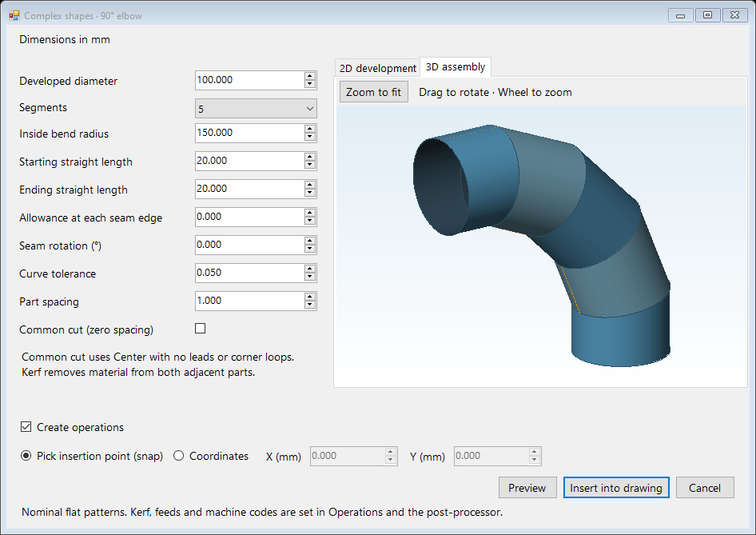Select Pick insertion point (snap) radio
The width and height of the screenshot is (756, 535).
click(26, 455)
